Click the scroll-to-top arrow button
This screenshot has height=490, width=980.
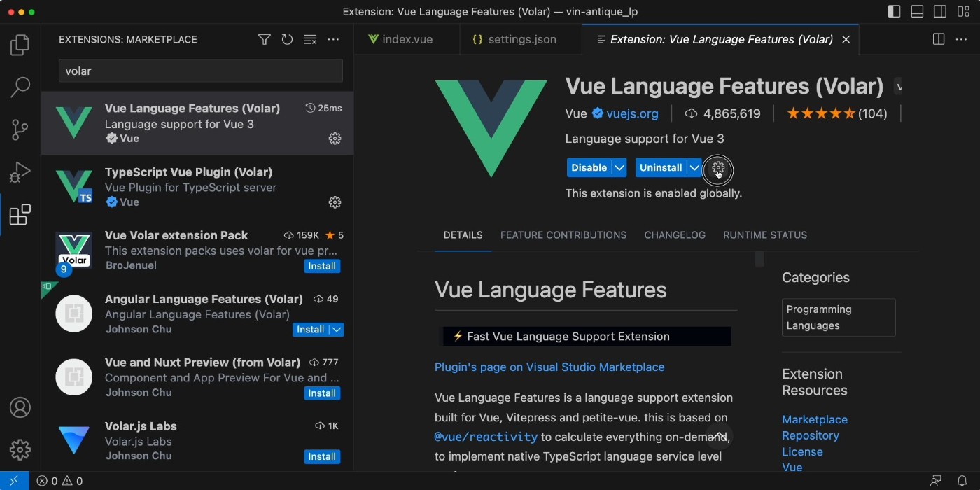click(720, 436)
